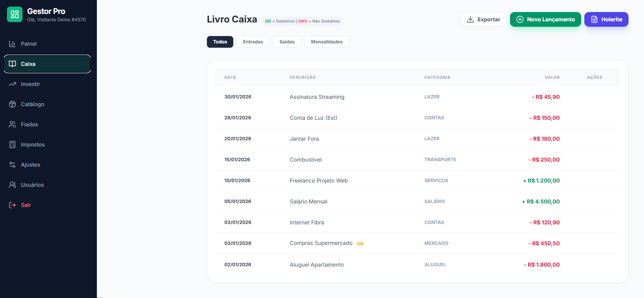Click the Gestor Pro logo icon
644x298 pixels.
(x=15, y=14)
